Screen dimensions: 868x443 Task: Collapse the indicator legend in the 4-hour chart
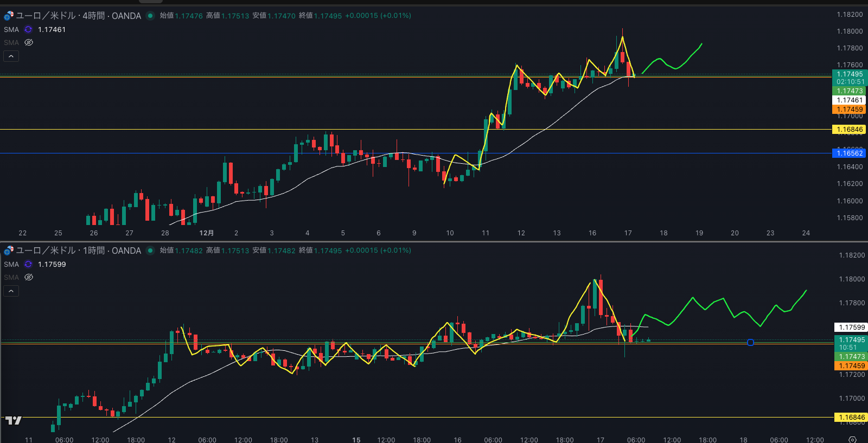11,56
